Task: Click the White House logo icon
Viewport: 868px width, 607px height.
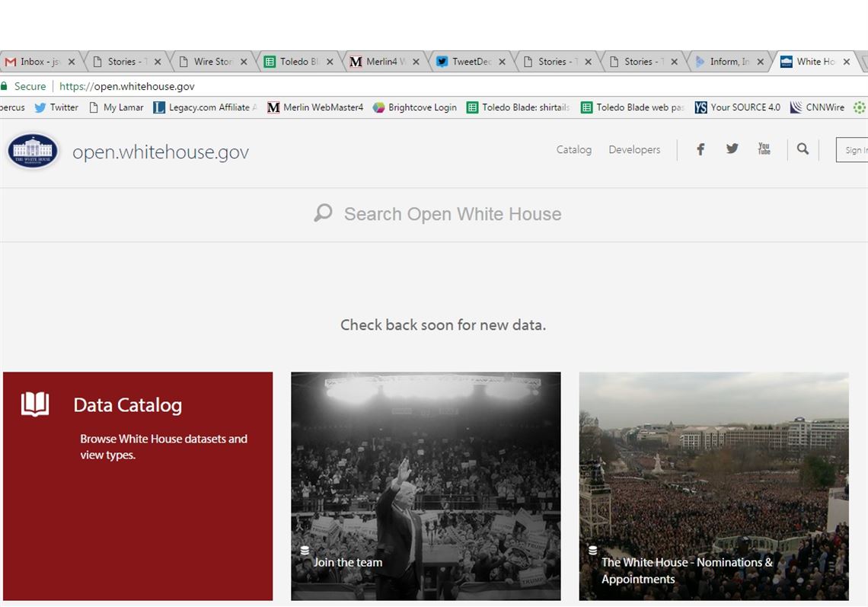Action: [x=33, y=151]
